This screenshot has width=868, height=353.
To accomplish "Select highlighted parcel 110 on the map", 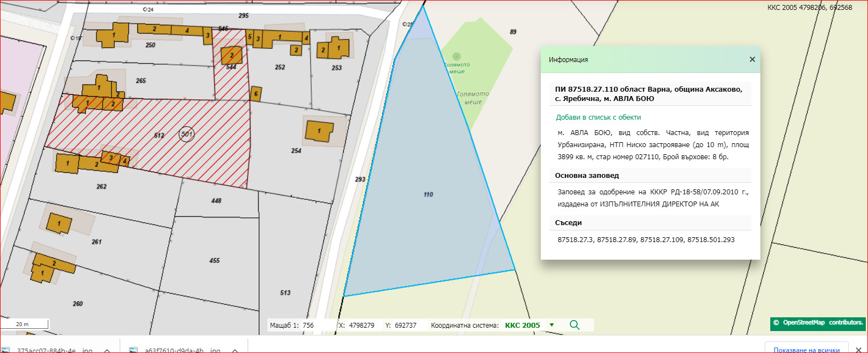I will 428,194.
